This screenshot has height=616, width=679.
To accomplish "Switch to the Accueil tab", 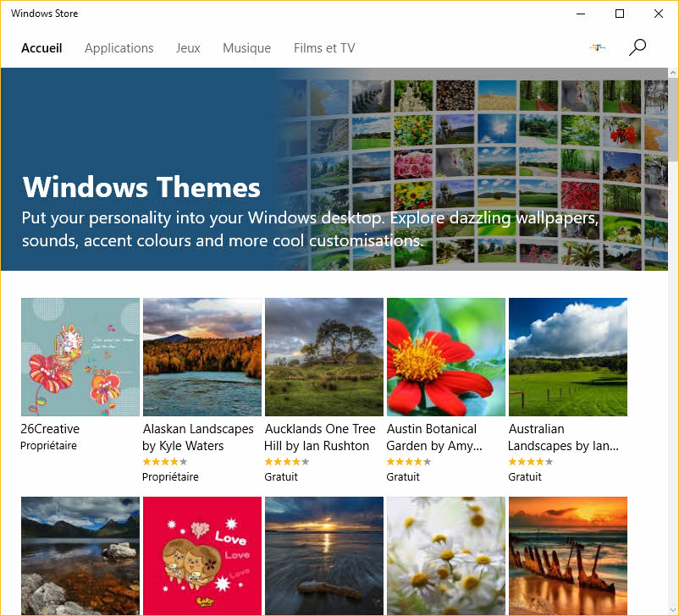I will [41, 48].
